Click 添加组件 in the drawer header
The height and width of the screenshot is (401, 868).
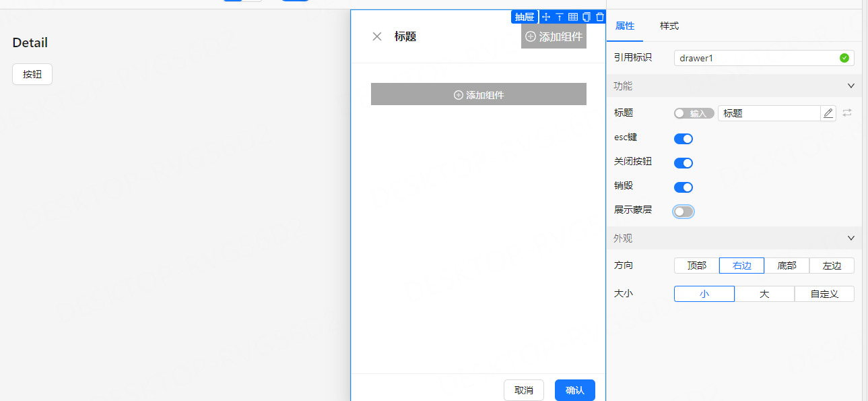[x=554, y=36]
